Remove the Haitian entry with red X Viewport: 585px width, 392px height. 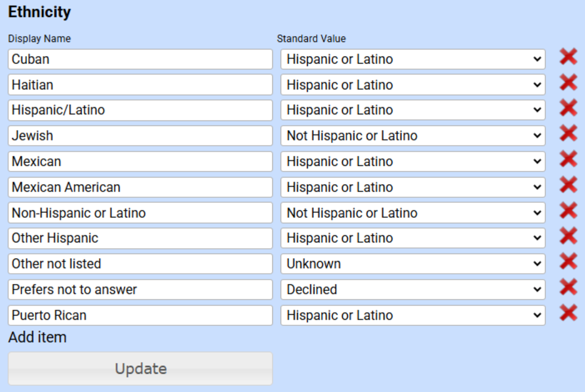point(568,82)
